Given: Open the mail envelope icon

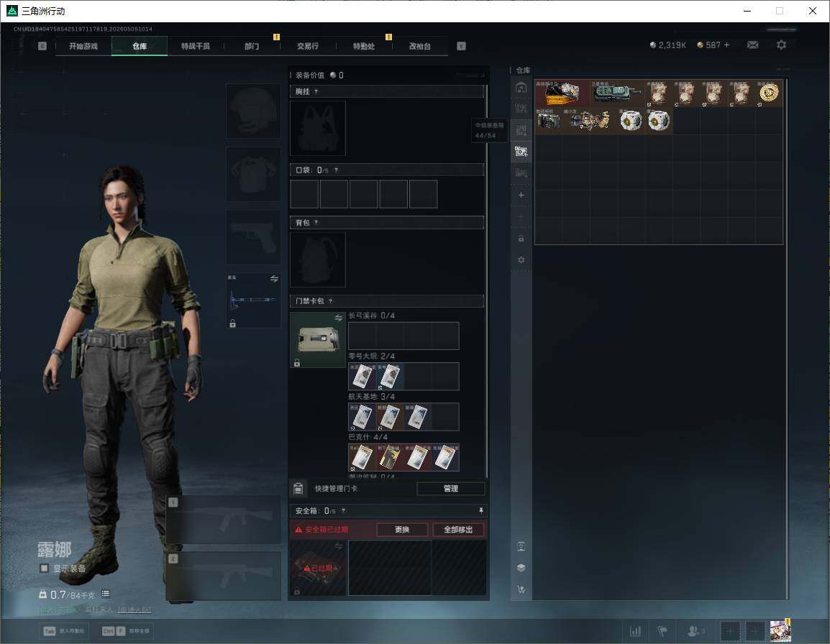Looking at the screenshot, I should click(753, 45).
